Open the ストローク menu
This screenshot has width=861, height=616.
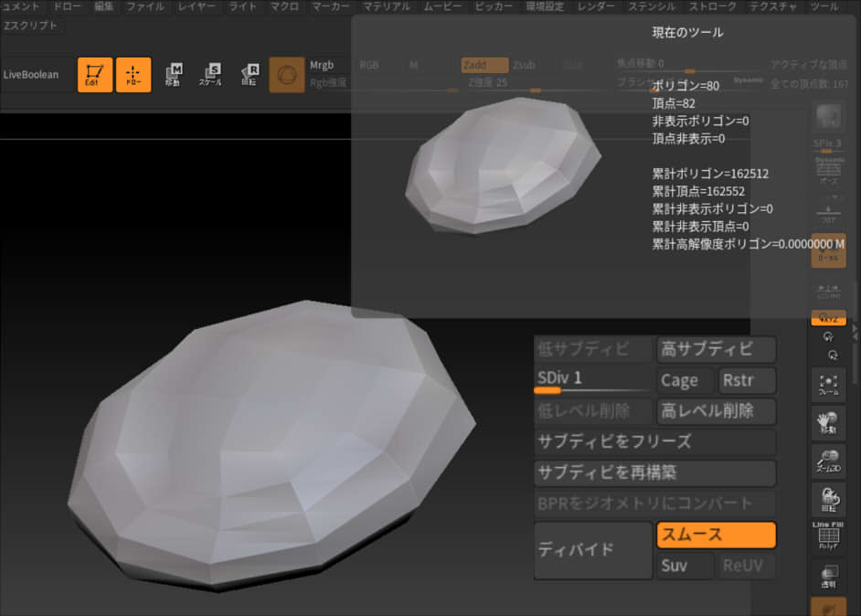[713, 6]
